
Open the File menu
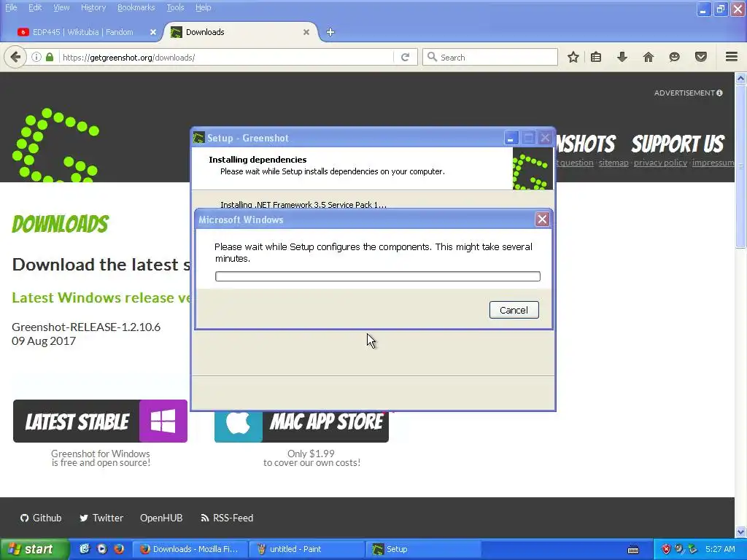(11, 7)
